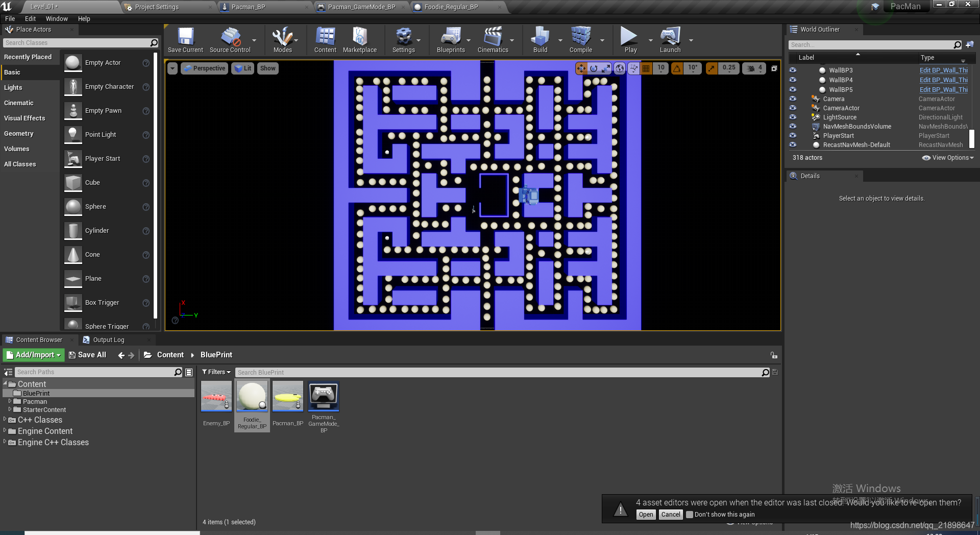
Task: Select the rotate gizmo mode in viewport
Action: click(x=594, y=68)
